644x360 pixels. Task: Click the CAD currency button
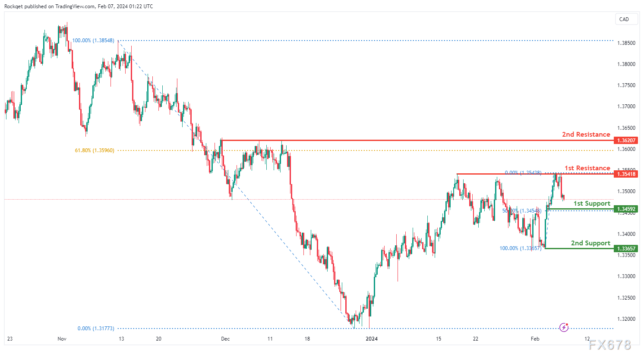(626, 19)
